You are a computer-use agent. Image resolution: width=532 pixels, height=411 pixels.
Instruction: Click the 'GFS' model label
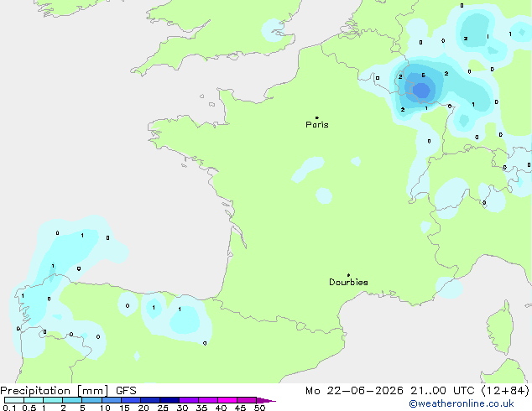(126, 391)
